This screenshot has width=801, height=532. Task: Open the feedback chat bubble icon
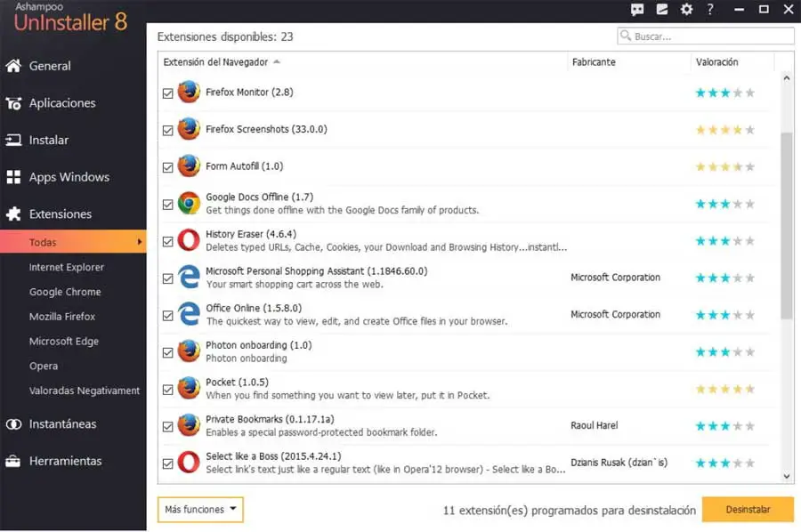point(637,10)
